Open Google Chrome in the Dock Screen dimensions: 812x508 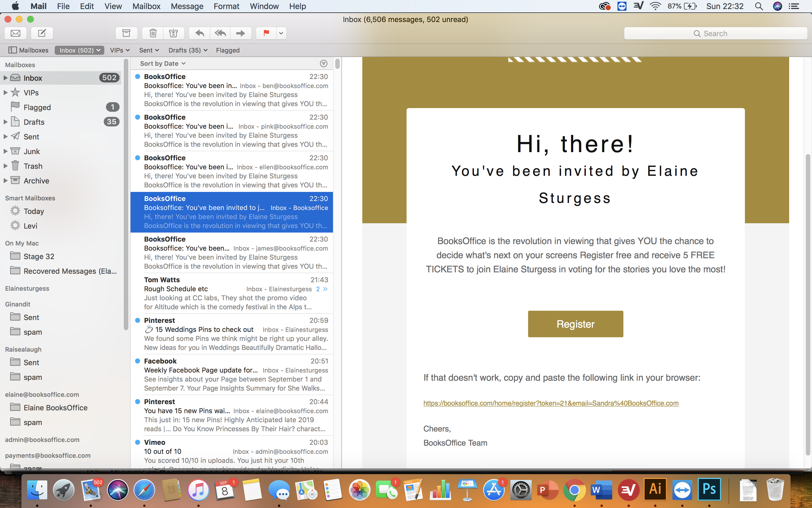click(574, 490)
